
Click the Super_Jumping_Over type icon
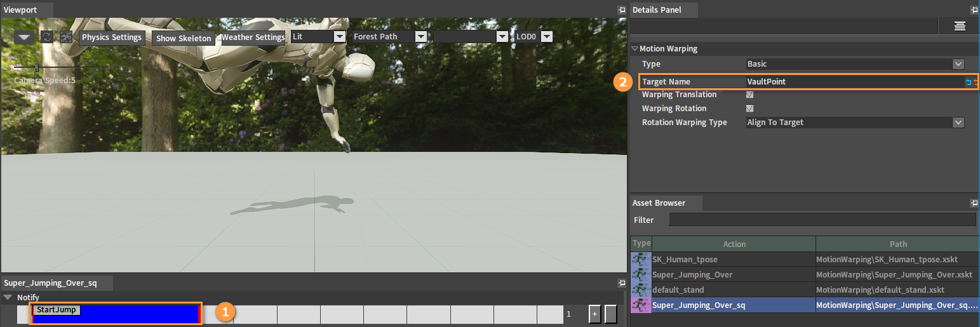coord(641,274)
